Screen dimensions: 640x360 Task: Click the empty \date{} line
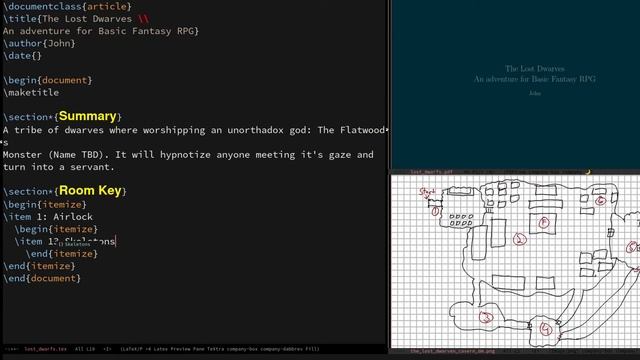point(22,56)
